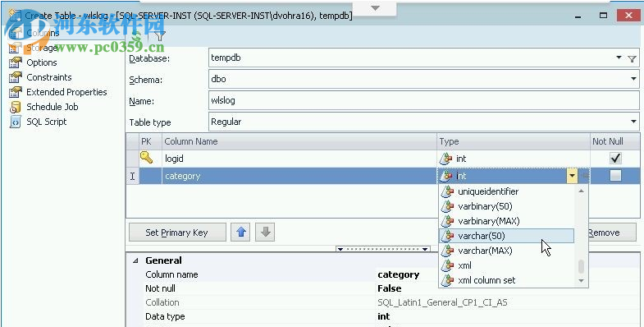
Task: Click the category column name cell
Action: 299,176
